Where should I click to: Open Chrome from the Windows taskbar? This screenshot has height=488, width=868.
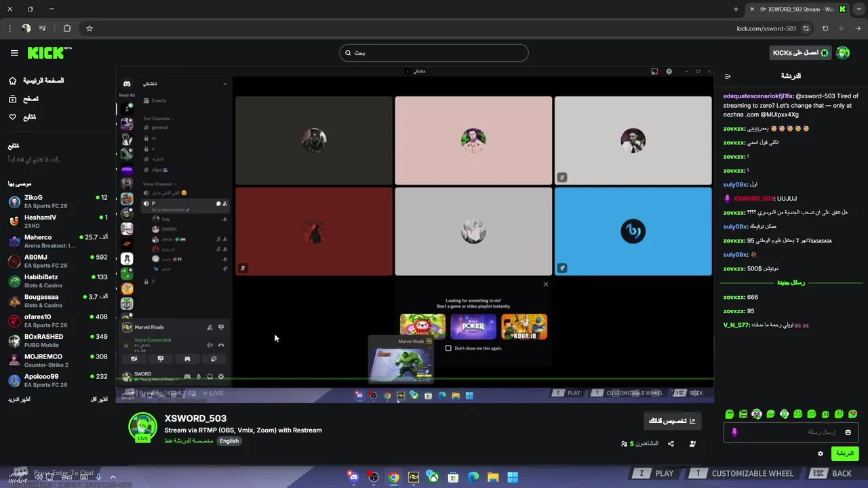393,477
